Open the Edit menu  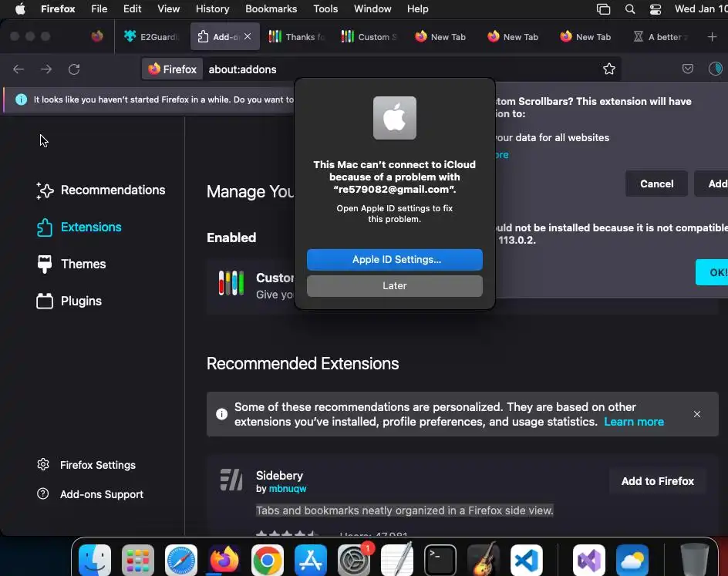(132, 8)
